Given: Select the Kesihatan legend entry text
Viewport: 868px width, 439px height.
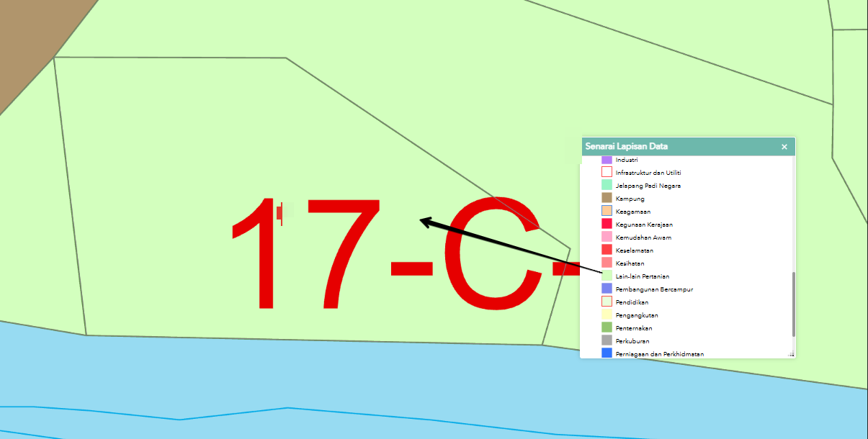Looking at the screenshot, I should tap(630, 263).
